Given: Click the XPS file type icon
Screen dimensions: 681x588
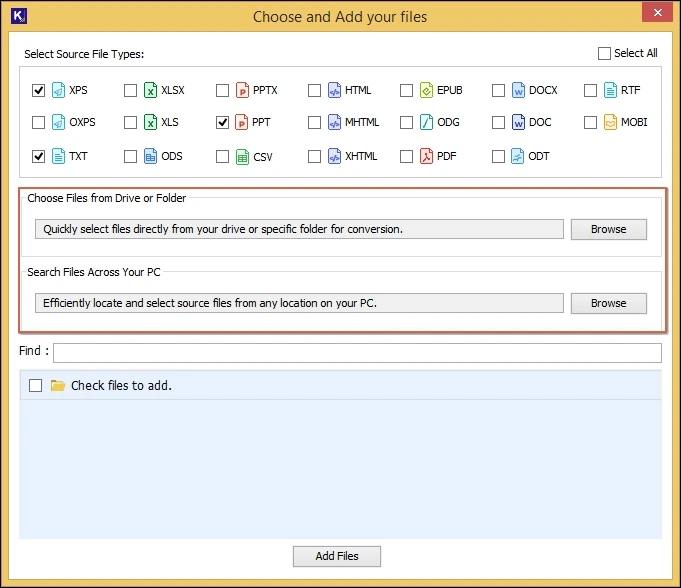Looking at the screenshot, I should pos(58,90).
